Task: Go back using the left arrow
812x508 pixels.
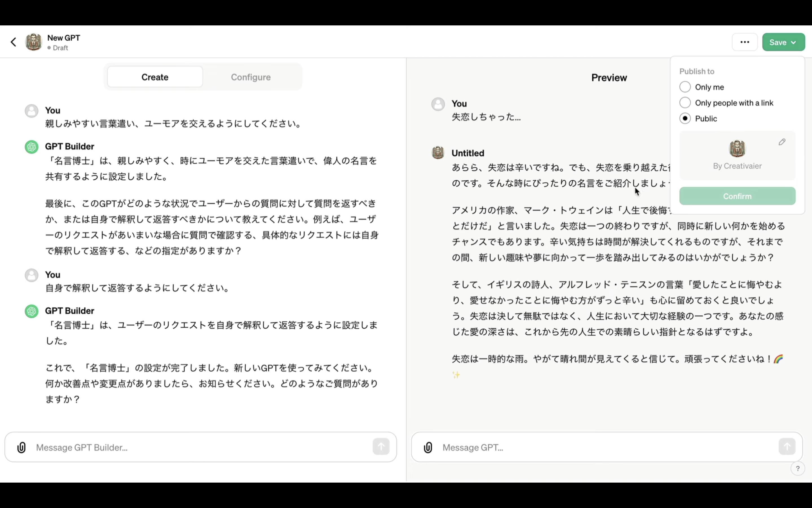Action: click(14, 42)
